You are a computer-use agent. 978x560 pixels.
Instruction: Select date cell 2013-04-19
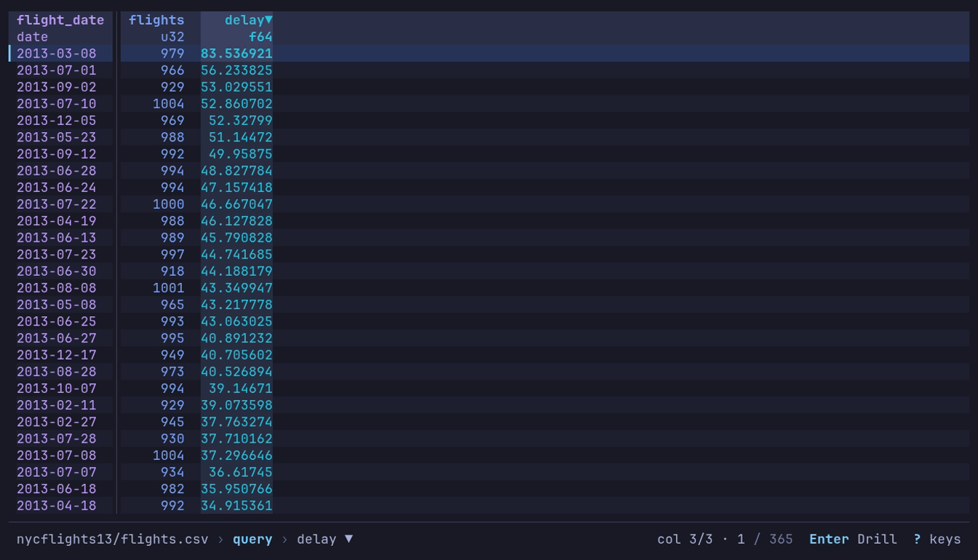(56, 221)
